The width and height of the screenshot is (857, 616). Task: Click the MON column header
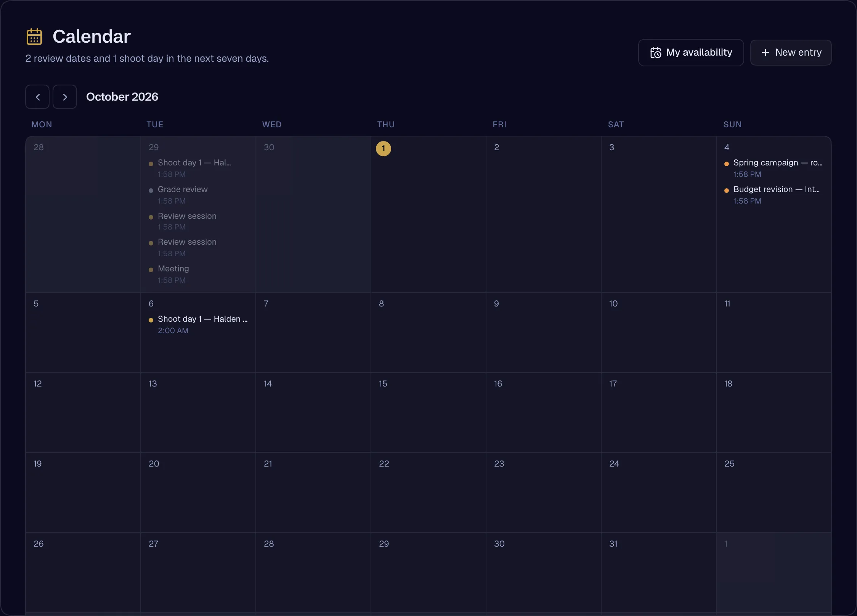(42, 125)
